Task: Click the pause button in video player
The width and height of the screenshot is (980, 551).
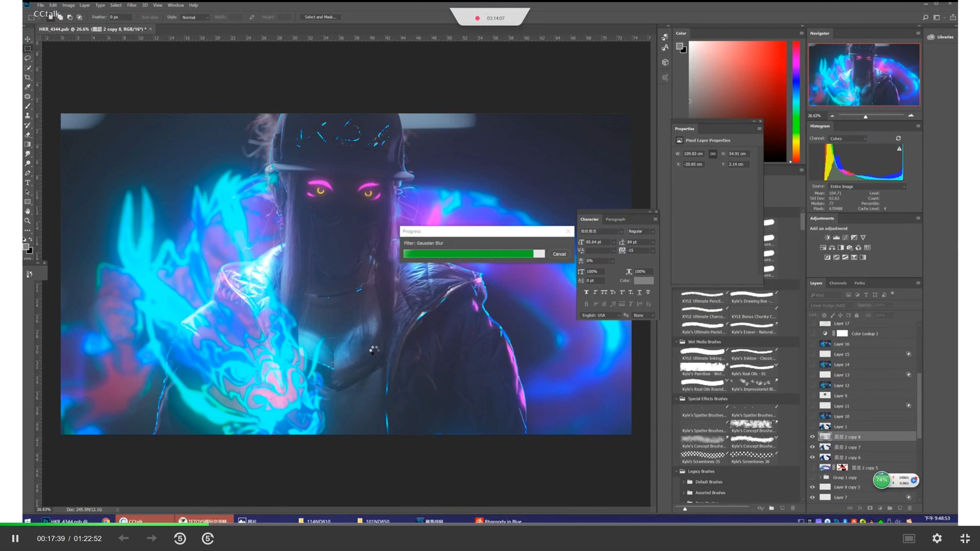Action: [x=15, y=538]
